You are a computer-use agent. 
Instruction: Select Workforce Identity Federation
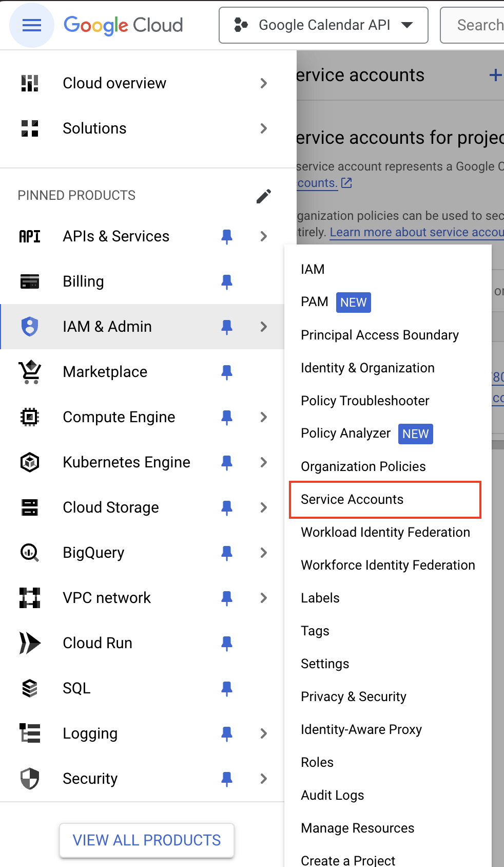pyautogui.click(x=388, y=565)
